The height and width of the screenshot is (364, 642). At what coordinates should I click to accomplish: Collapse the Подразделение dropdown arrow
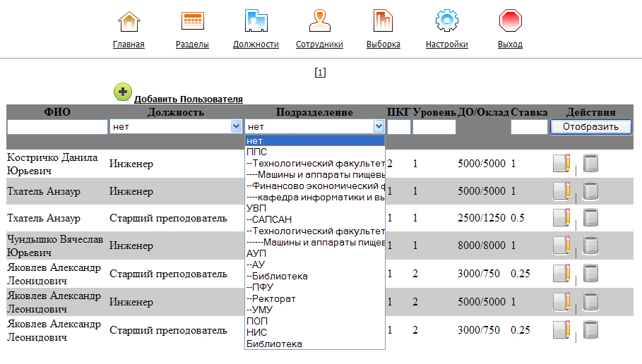[x=379, y=126]
